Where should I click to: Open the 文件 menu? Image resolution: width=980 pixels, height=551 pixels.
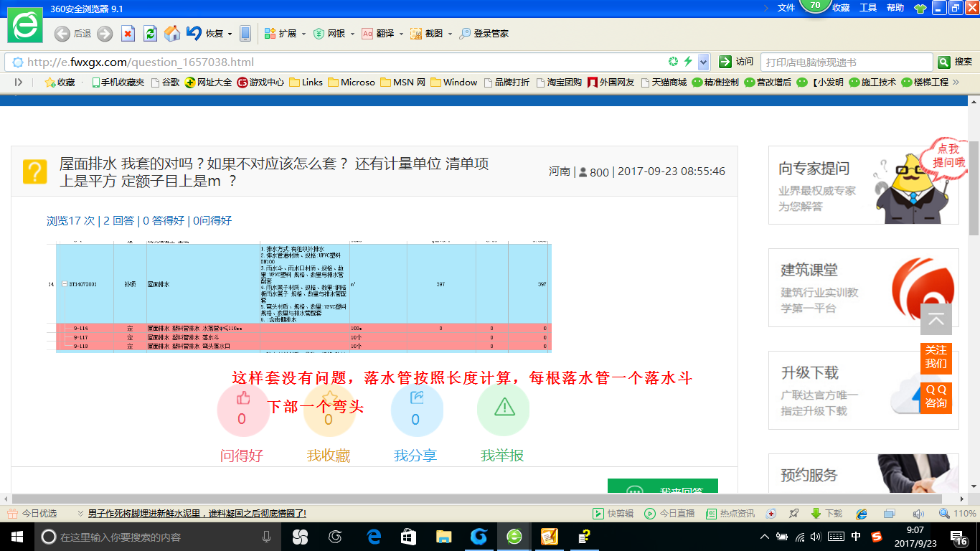coord(786,8)
